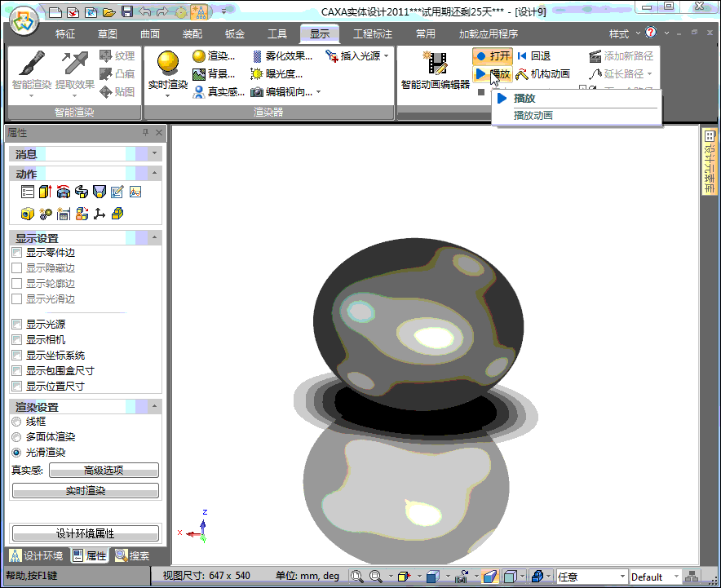This screenshot has height=588, width=721.
Task: Select the 线框 wireframe radio button
Action: pos(17,422)
